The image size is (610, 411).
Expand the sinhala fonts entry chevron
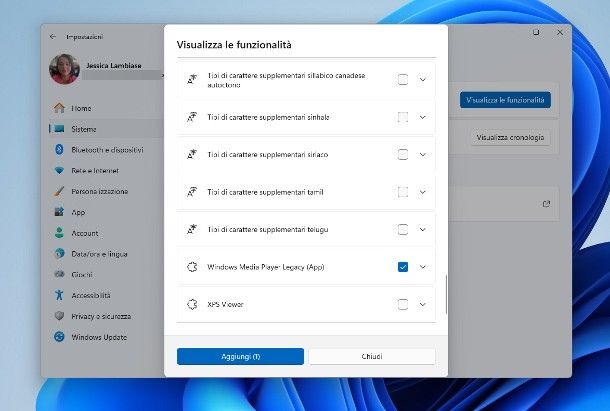tap(423, 117)
